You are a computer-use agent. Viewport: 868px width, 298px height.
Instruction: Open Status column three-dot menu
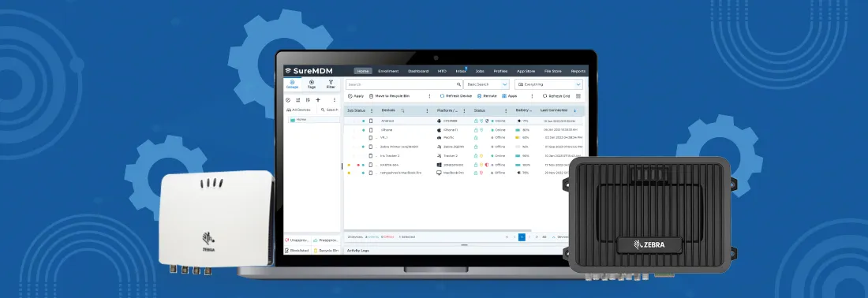point(505,110)
